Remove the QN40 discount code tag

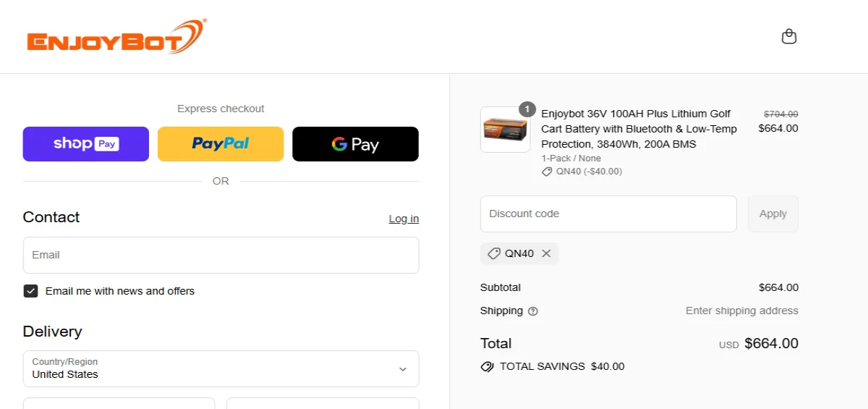[546, 253]
